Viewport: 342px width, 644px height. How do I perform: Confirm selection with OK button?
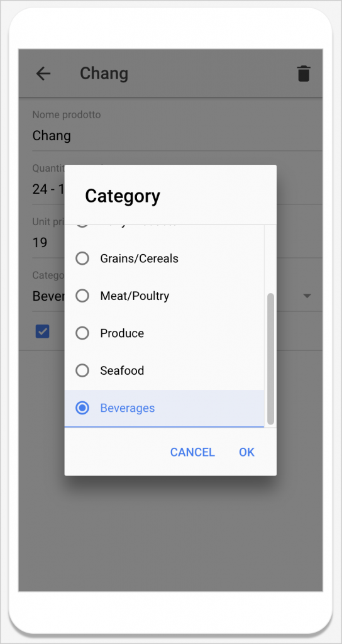pos(246,452)
